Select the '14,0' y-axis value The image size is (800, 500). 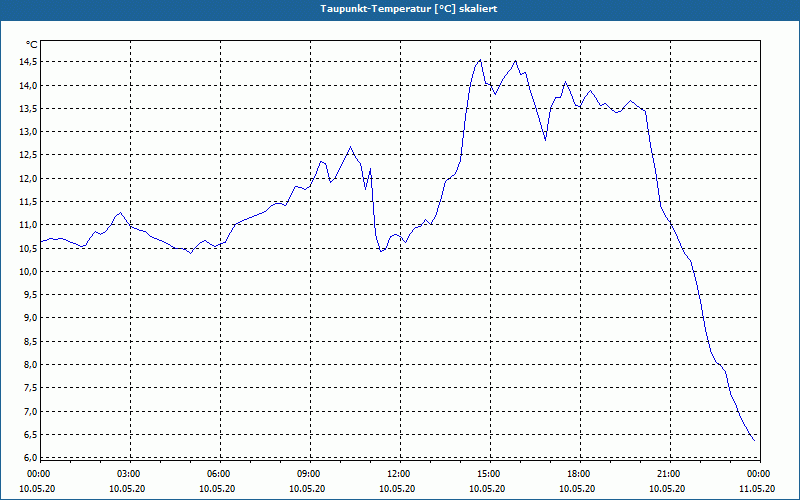pyautogui.click(x=28, y=85)
